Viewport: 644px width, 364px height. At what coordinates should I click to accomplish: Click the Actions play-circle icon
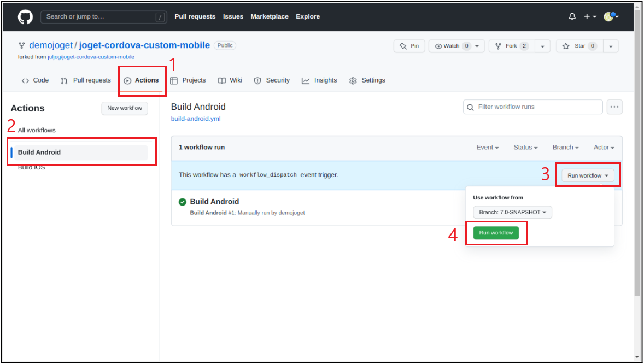[127, 81]
